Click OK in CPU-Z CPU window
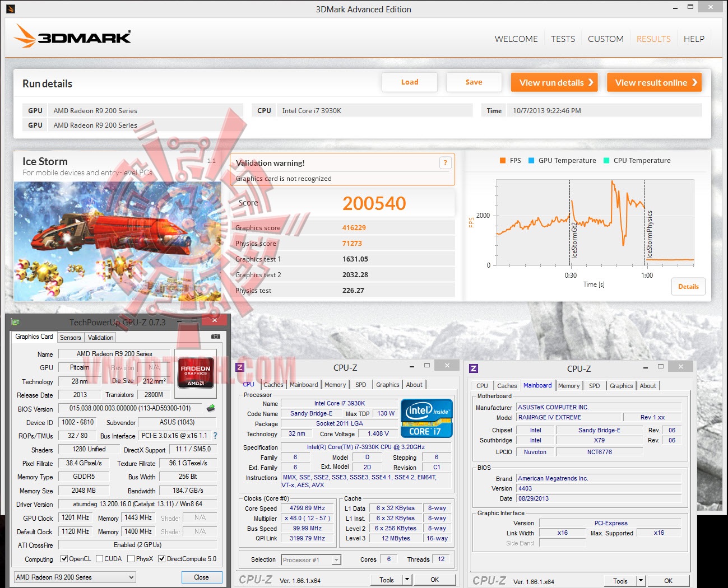This screenshot has width=728, height=588. pyautogui.click(x=435, y=580)
